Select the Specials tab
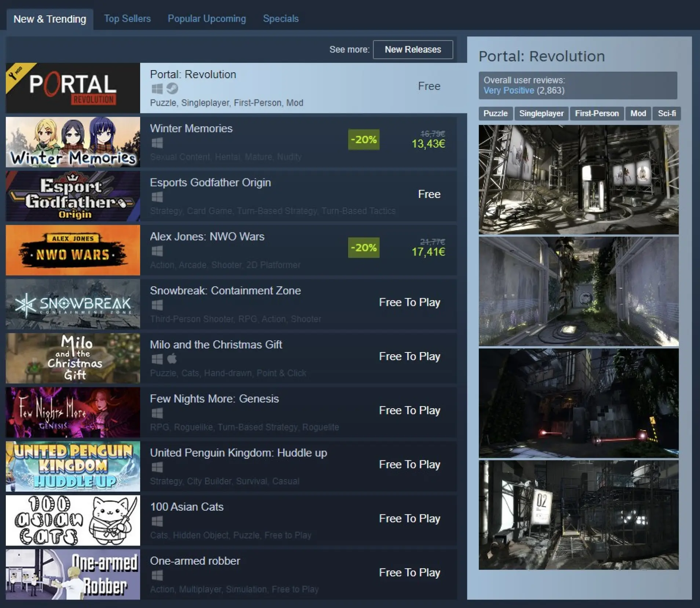 click(281, 19)
